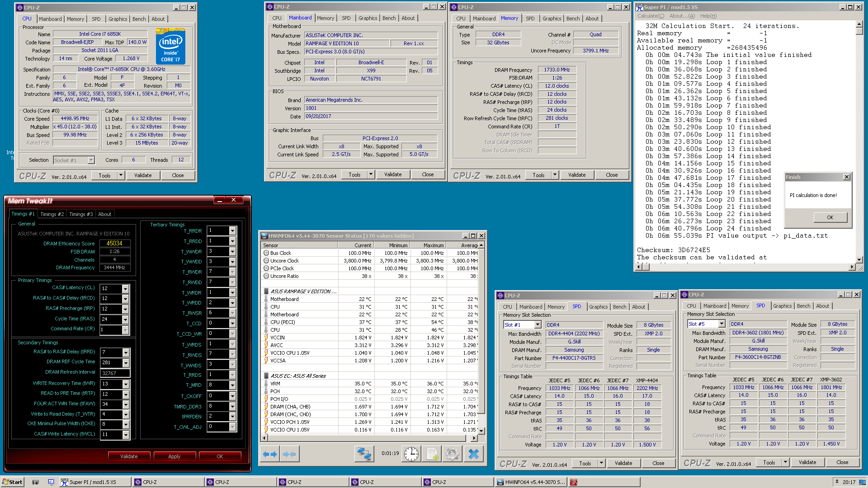Click Close in CPU-Z Slot #5 SPD window
Viewport: 868px width, 488px height.
(842, 462)
